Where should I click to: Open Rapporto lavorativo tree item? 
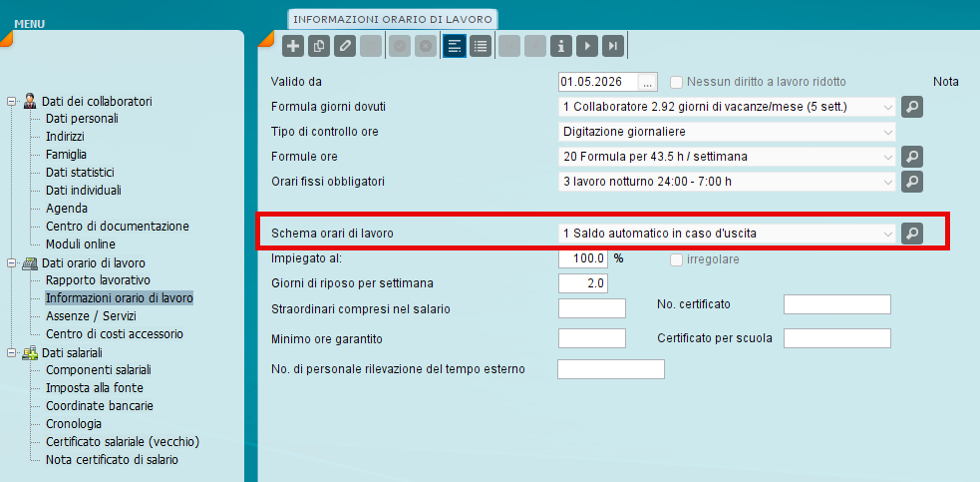click(98, 279)
